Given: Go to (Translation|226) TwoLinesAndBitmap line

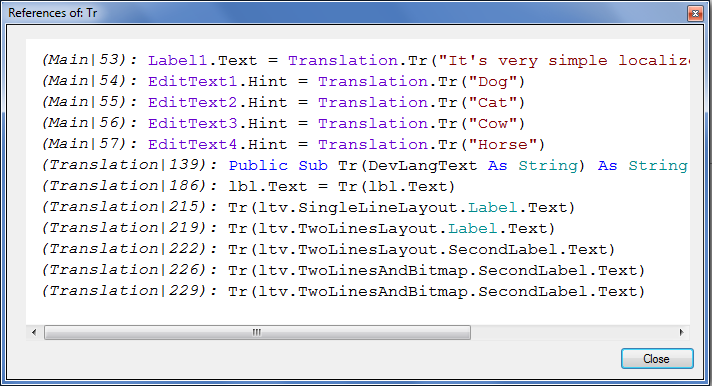Looking at the screenshot, I should tap(344, 269).
